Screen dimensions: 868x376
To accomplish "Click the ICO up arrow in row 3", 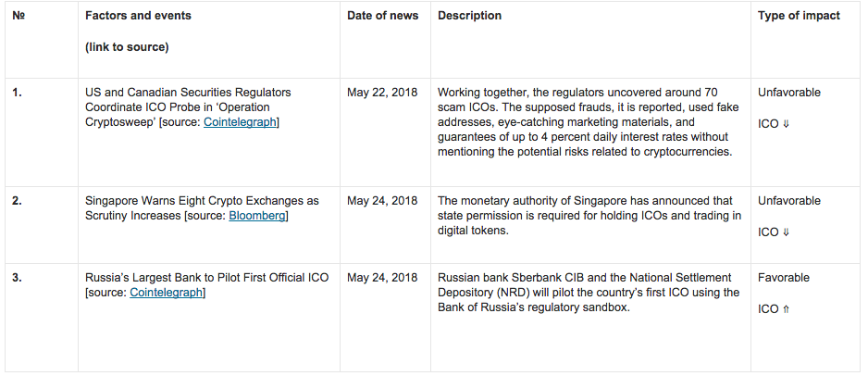I will pos(786,309).
